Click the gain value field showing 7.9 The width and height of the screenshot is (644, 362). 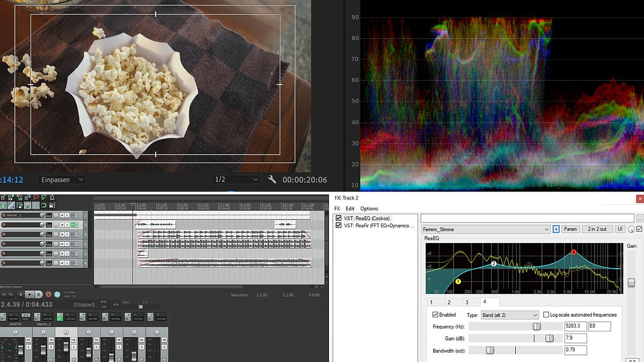coord(575,338)
